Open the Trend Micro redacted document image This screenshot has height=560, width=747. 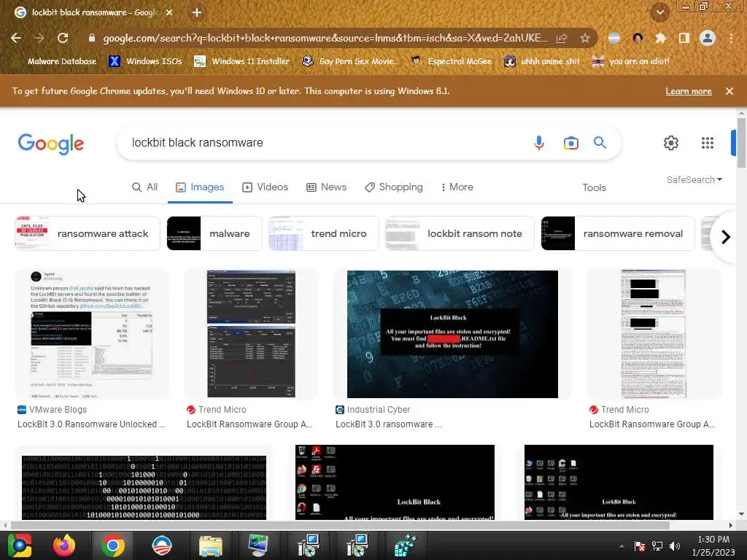(654, 334)
